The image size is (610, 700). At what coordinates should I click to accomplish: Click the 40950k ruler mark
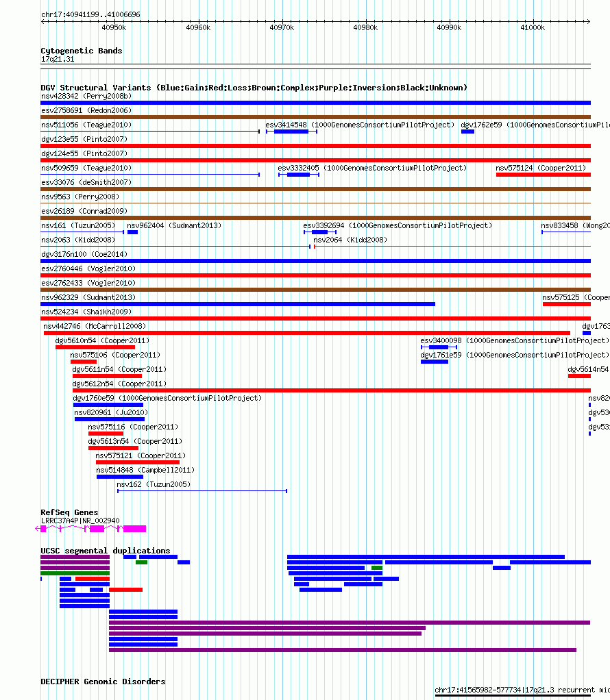[x=114, y=27]
